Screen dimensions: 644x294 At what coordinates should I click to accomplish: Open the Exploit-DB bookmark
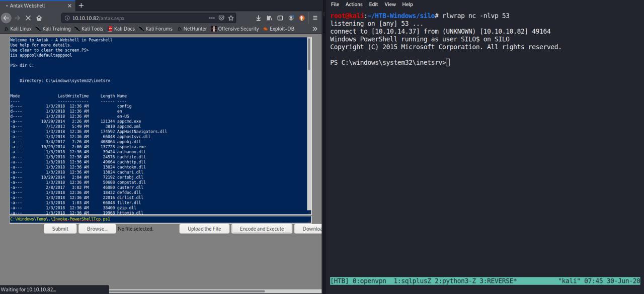click(x=278, y=29)
